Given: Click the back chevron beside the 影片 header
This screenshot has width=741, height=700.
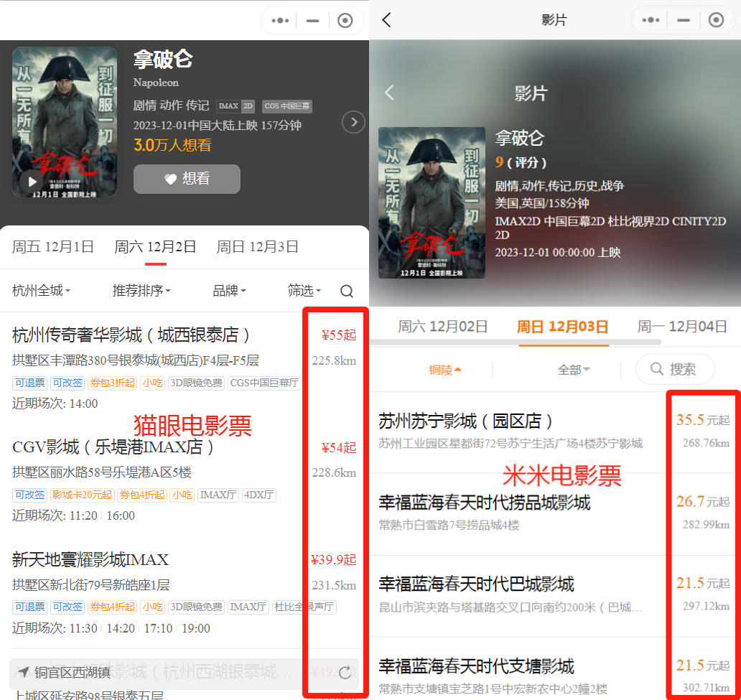Looking at the screenshot, I should 390,93.
